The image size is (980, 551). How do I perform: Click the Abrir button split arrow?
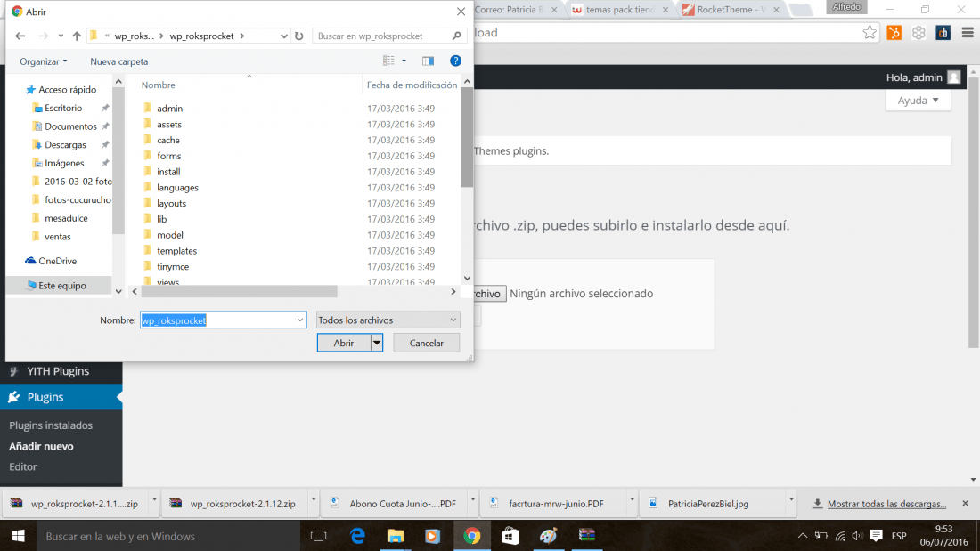(x=377, y=343)
